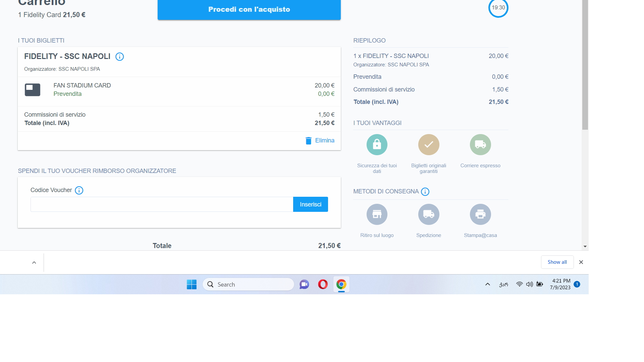
Task: Click Commissioni di servizio in Riepilogo
Action: [384, 89]
